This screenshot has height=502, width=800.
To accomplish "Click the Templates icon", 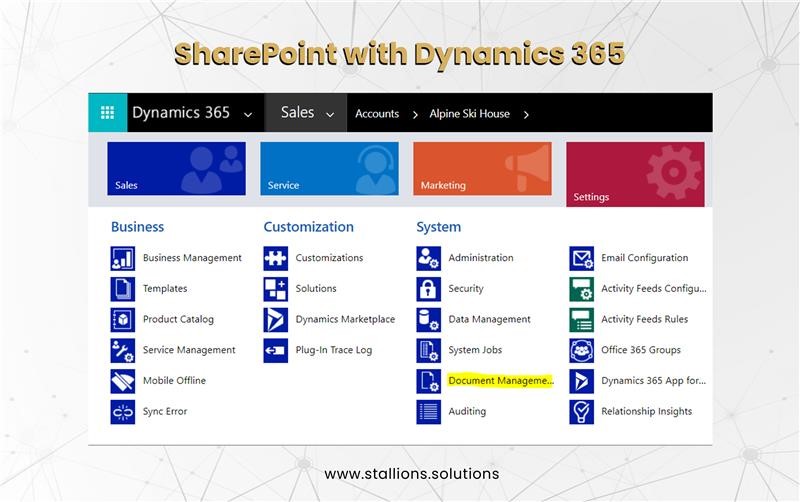I will click(123, 289).
